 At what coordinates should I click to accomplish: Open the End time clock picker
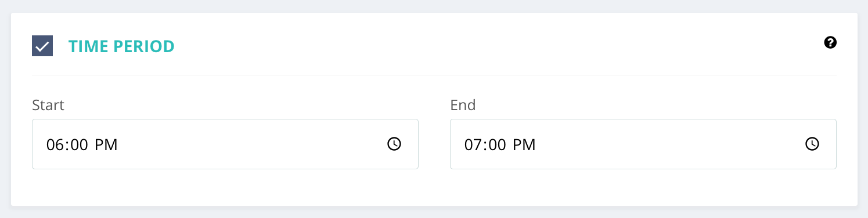tap(812, 144)
